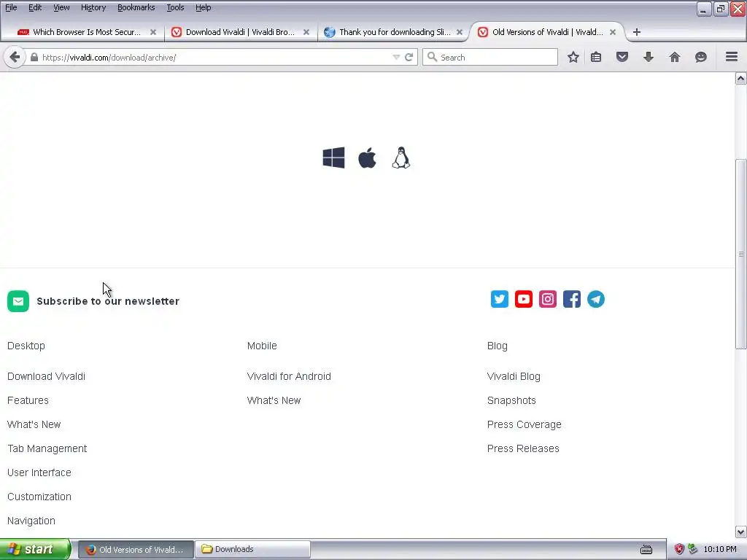The width and height of the screenshot is (747, 560).
Task: Open the Bookmarks menu
Action: pos(136,7)
